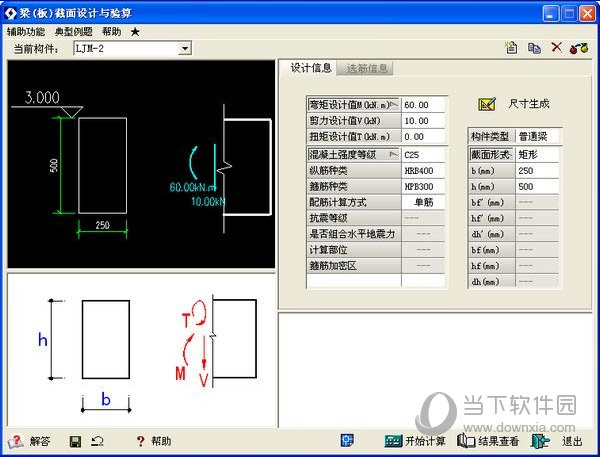
Task: Open the 辅助功能 menu
Action: pyautogui.click(x=26, y=32)
